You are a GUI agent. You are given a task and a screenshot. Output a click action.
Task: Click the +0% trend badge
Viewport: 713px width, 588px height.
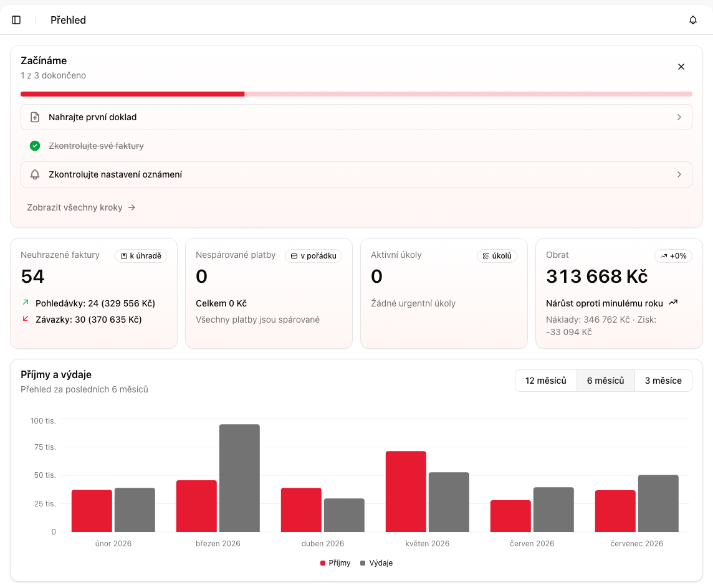tap(674, 256)
